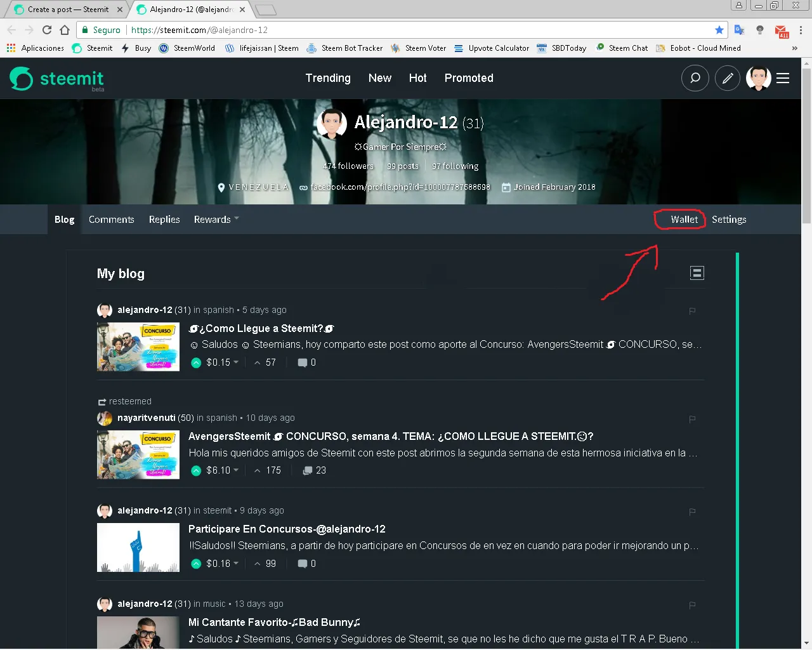Show voters list for 57 votes
This screenshot has width=812, height=650.
270,362
